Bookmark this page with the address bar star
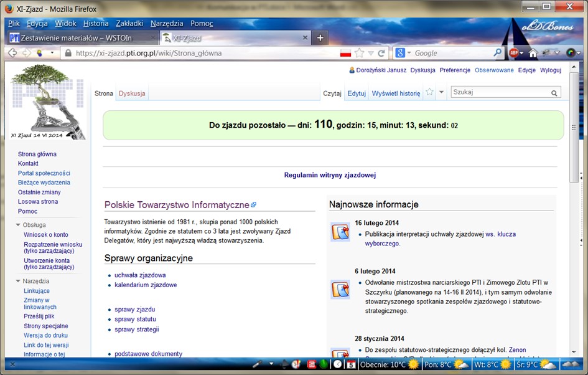Screen dimensions: 588x375 359,53
